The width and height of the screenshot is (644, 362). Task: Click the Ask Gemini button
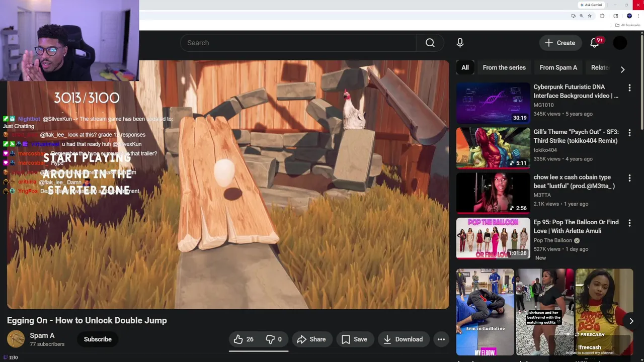point(591,5)
